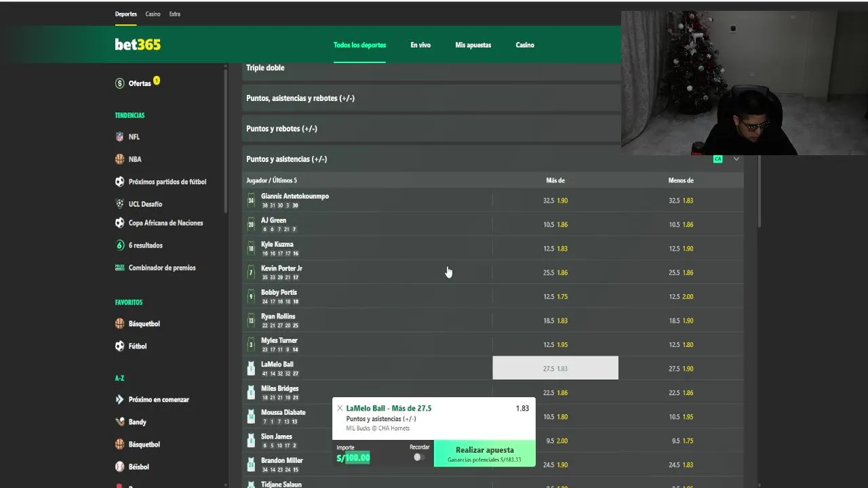Open Combinador de premios icon
This screenshot has width=868, height=488.
tap(120, 268)
